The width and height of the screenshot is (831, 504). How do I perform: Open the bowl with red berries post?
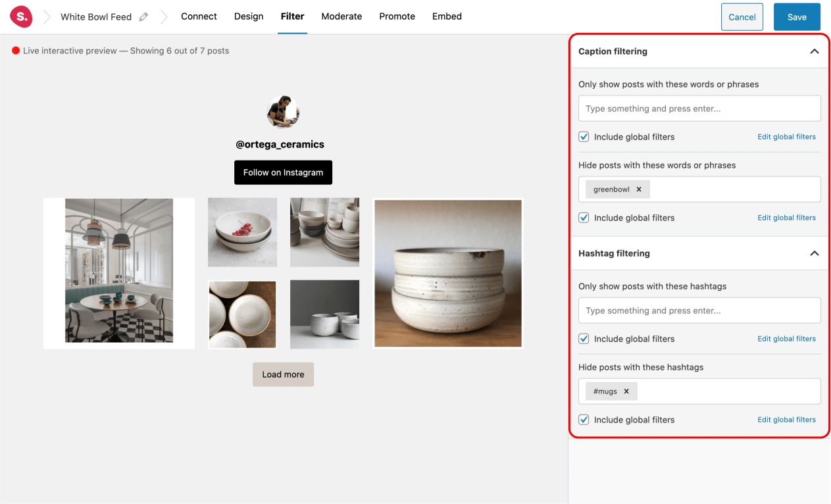[242, 232]
